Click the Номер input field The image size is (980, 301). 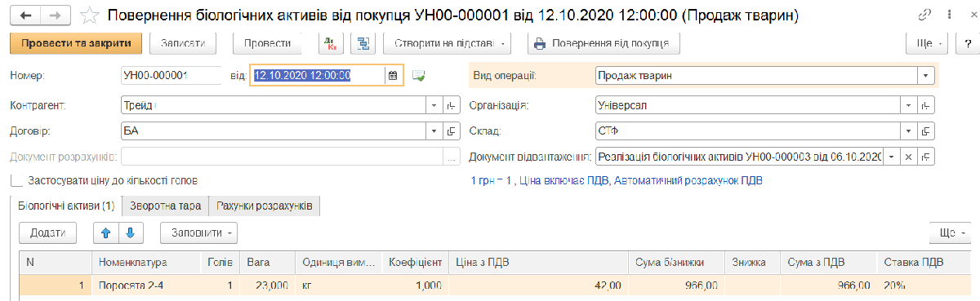click(x=171, y=76)
